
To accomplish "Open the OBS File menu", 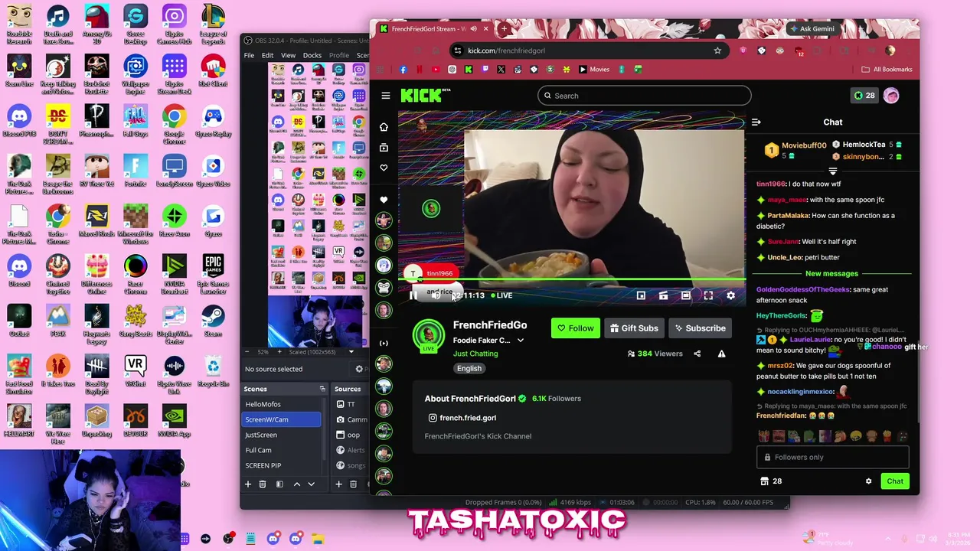I will (249, 55).
